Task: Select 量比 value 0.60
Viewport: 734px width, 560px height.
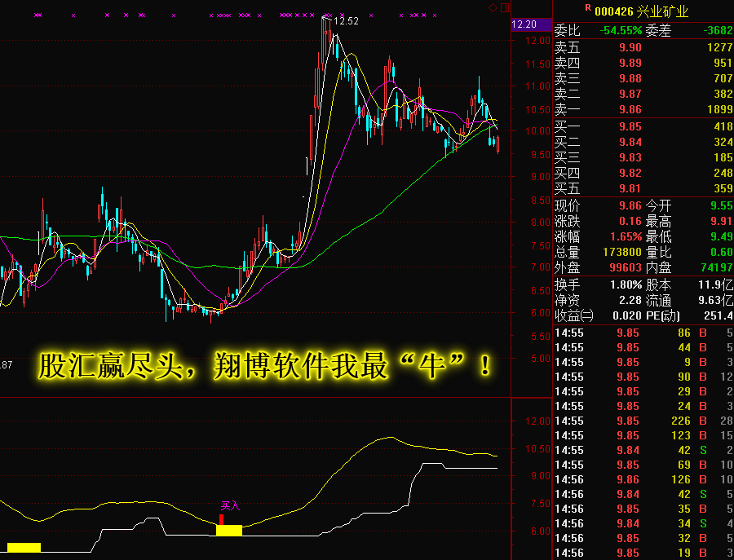Action: point(722,252)
